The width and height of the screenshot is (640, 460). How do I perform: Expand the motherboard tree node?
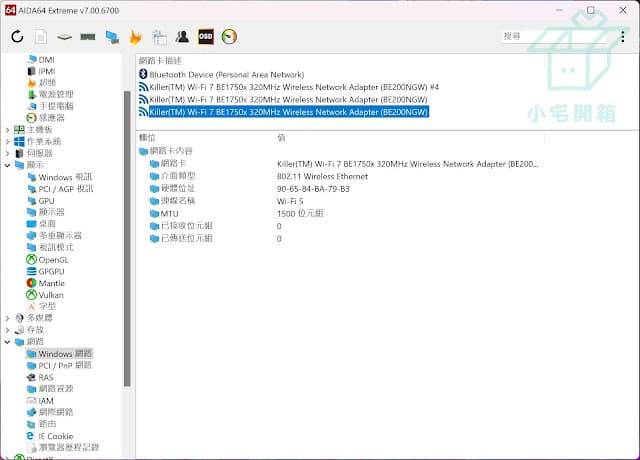(7, 130)
